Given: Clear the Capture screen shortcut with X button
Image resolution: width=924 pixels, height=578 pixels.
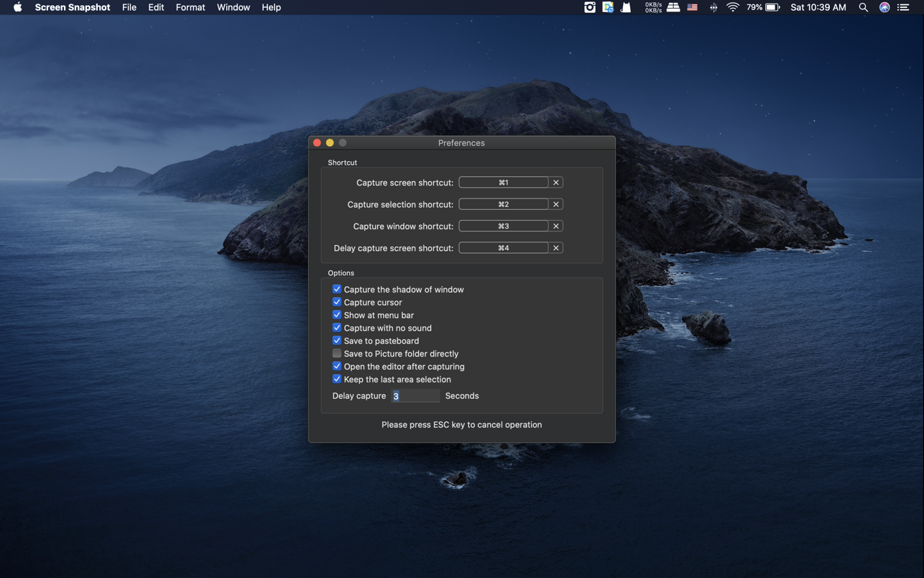Looking at the screenshot, I should 555,182.
